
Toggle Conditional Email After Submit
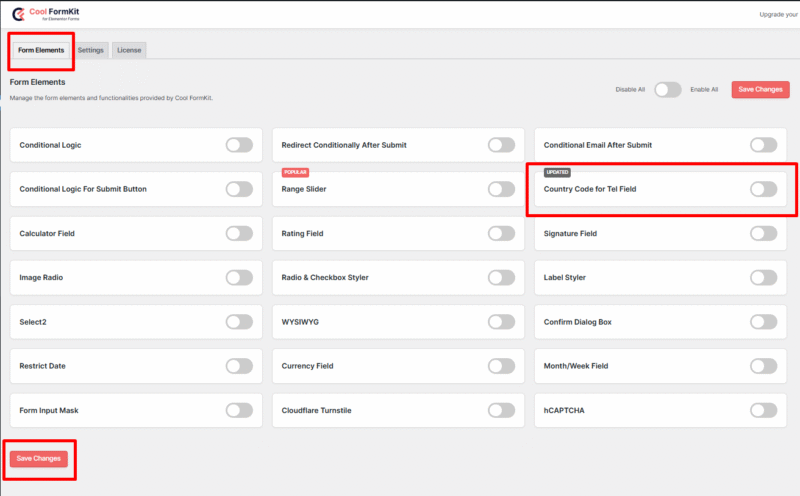(x=763, y=145)
